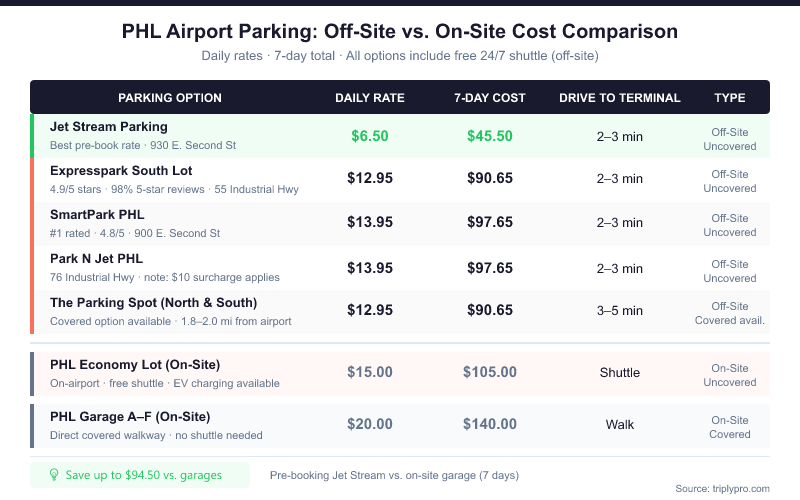Click the lightbulb icon in savings badge
Screen dimensions: 800x500
click(x=54, y=475)
